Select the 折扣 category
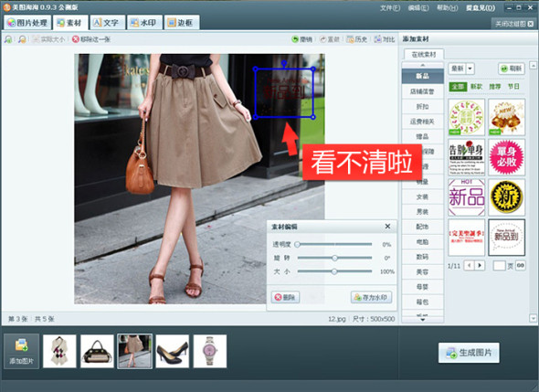539x392 pixels. 422,106
